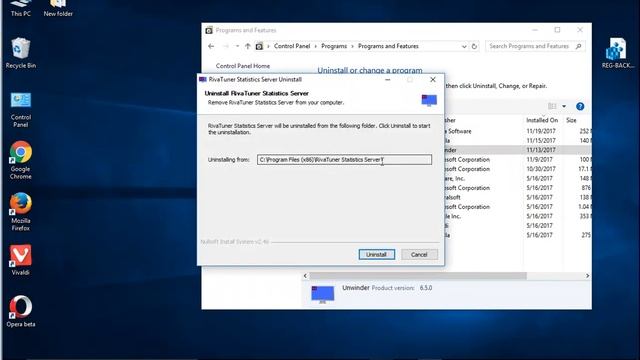Viewport: 640px width, 360px height.
Task: Open REG-BACK file on desktop
Action: (618, 53)
